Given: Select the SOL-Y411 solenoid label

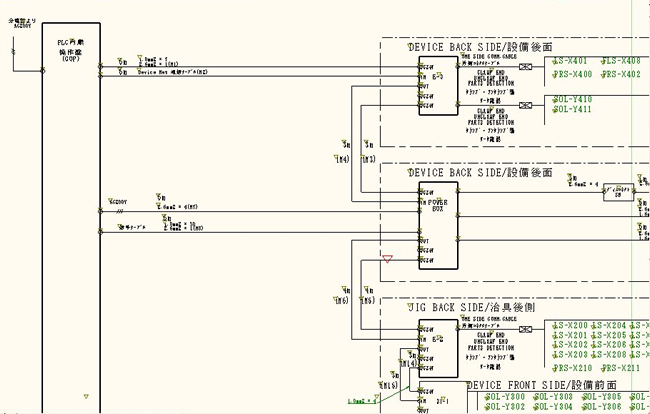Looking at the screenshot, I should tap(572, 109).
